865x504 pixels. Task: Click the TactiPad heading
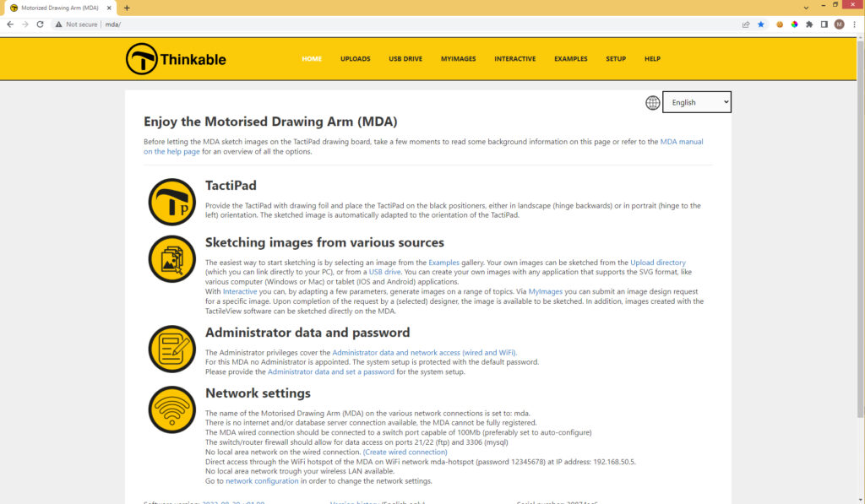(231, 185)
